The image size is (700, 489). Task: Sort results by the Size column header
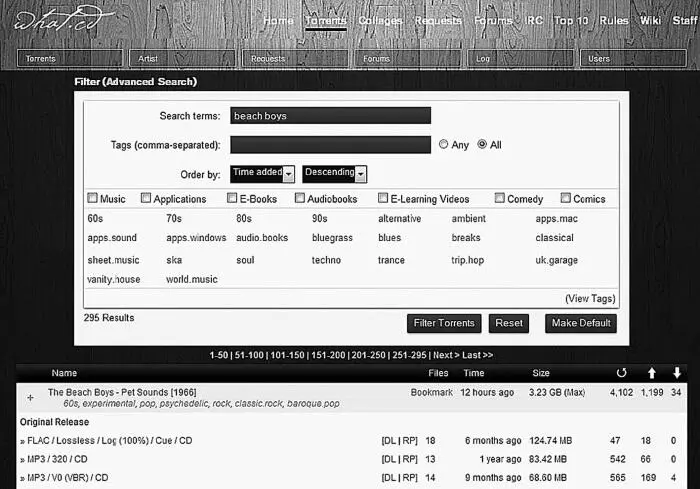click(541, 373)
